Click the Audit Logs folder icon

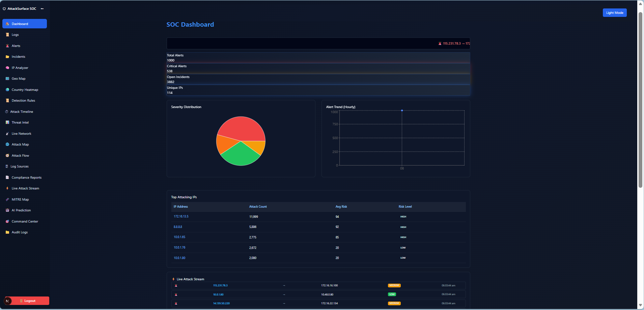7,232
